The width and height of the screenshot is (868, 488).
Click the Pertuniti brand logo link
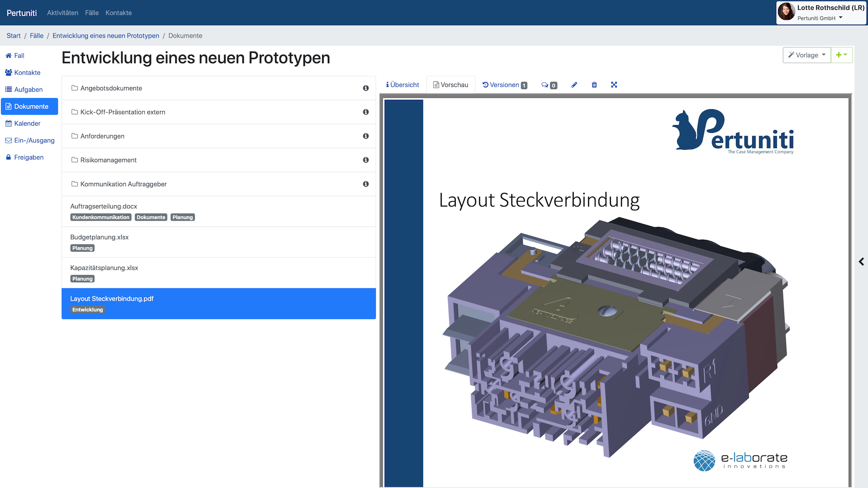[22, 13]
